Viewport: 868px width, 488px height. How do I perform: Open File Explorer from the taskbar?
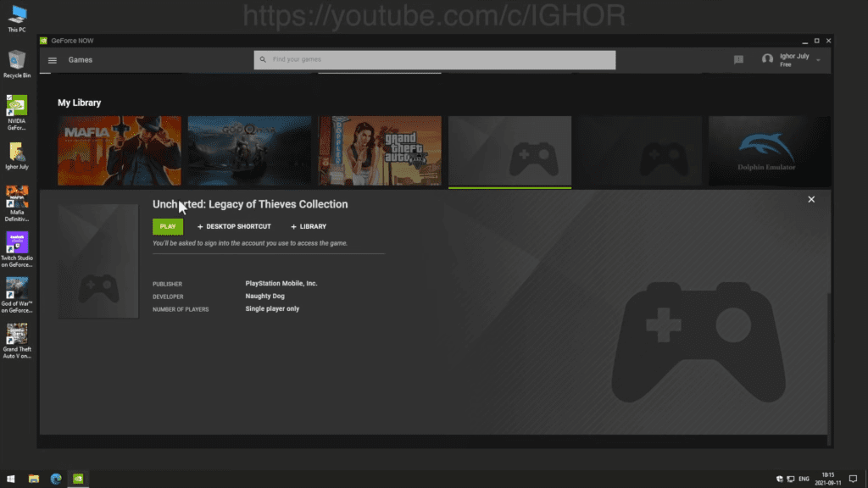click(x=34, y=479)
